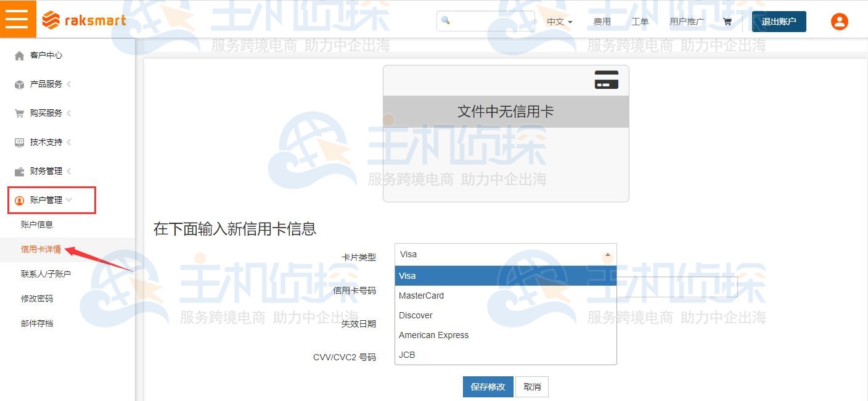Click the box icon beside 产品服务
This screenshot has width=868, height=401.
pyautogui.click(x=19, y=85)
